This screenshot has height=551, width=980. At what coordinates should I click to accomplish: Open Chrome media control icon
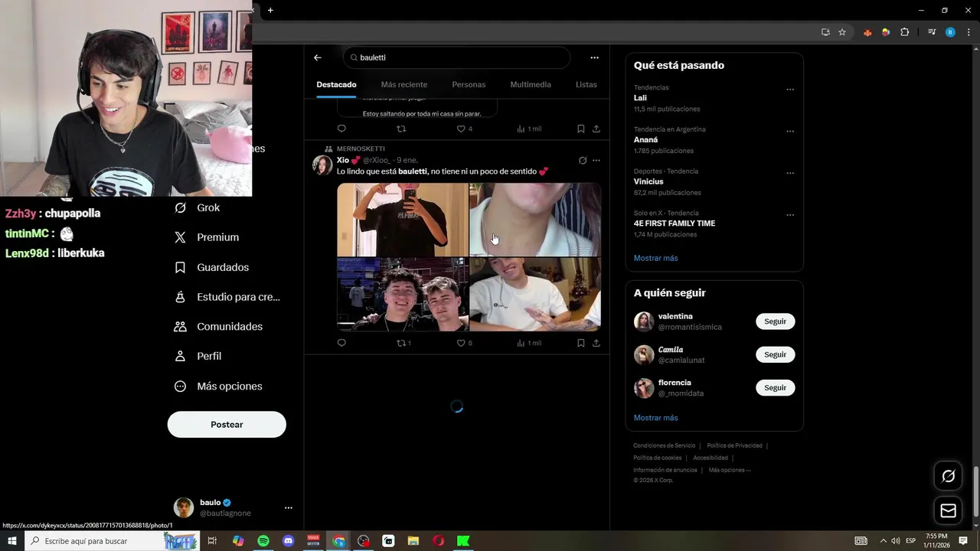[932, 32]
